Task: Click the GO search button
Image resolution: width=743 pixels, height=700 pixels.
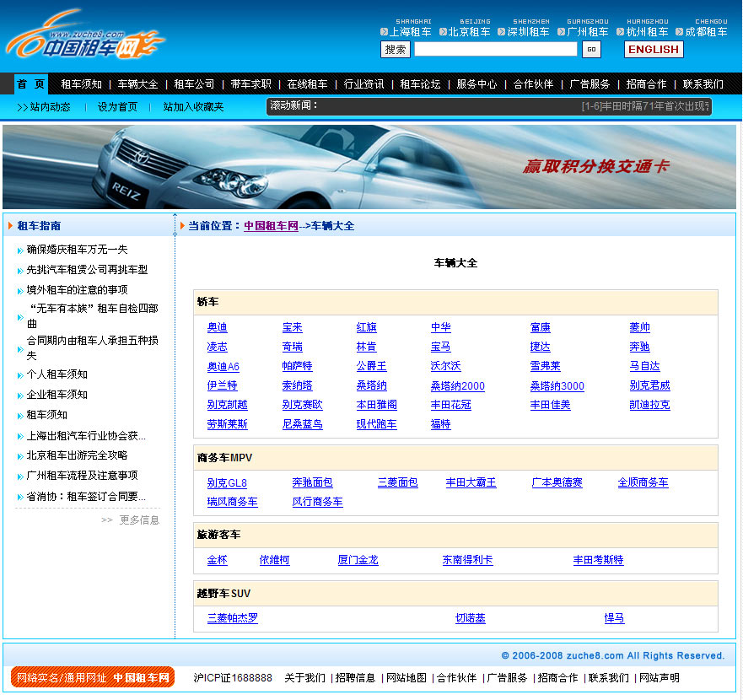Action: 591,49
